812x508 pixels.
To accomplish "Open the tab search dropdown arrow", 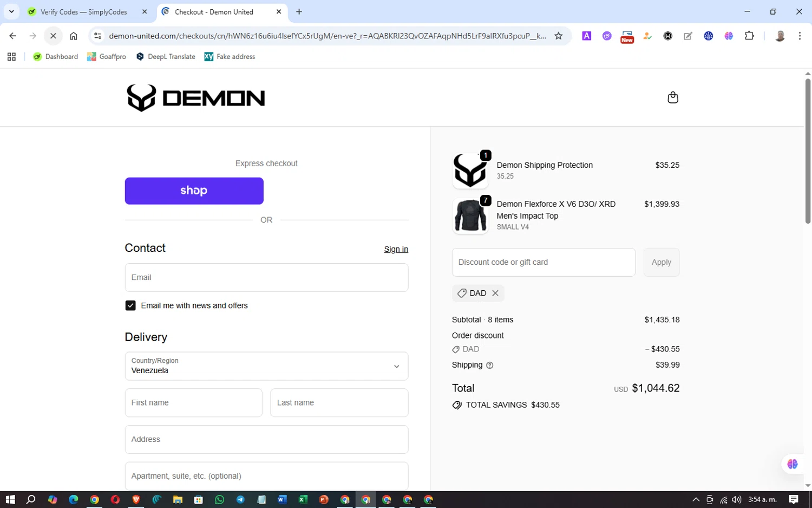I will pyautogui.click(x=11, y=11).
